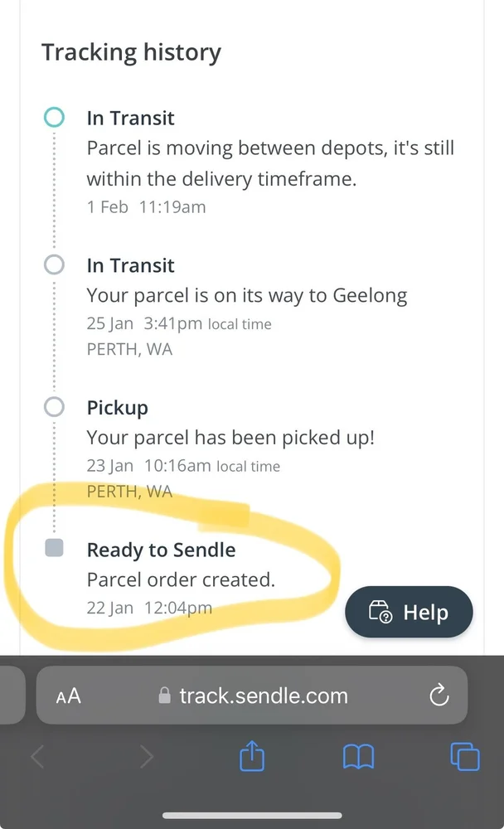Tap the Tracking history heading
The width and height of the screenshot is (504, 829).
point(131,53)
